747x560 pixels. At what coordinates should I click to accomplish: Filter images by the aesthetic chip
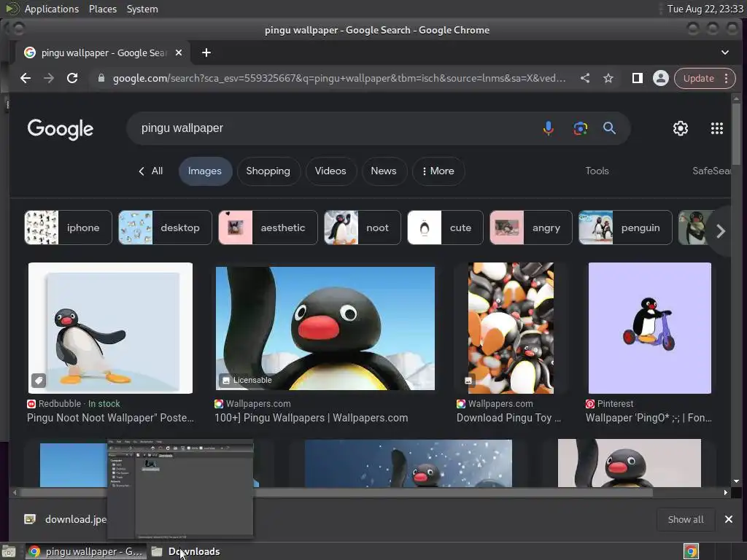[x=268, y=227]
